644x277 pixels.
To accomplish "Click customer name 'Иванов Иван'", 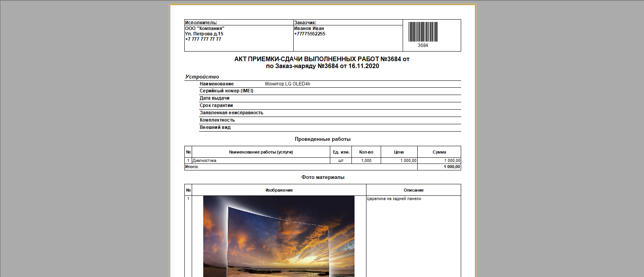I will tap(309, 28).
